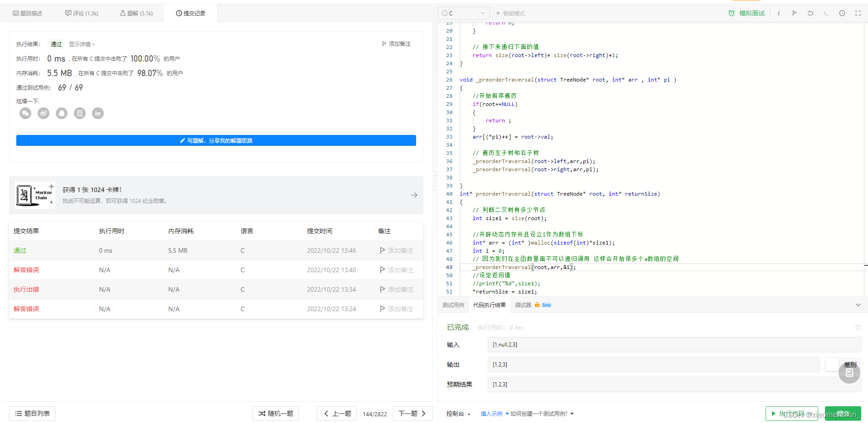Click the 预期结果 field
The image size is (868, 423).
tap(674, 385)
